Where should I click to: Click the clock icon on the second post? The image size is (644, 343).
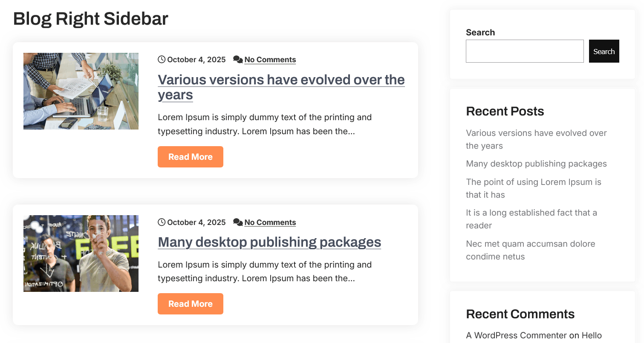tap(162, 222)
